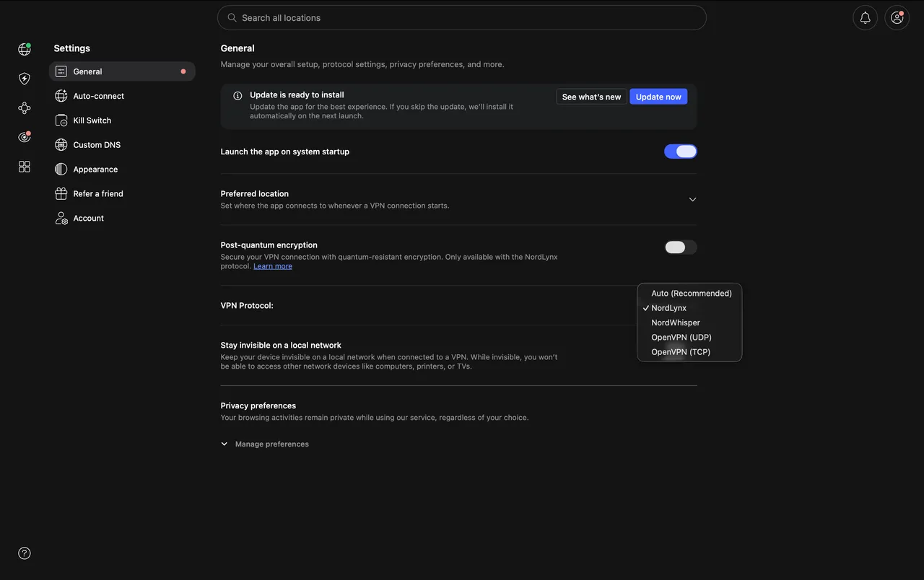Choose NordLynx protocol option

click(x=689, y=308)
